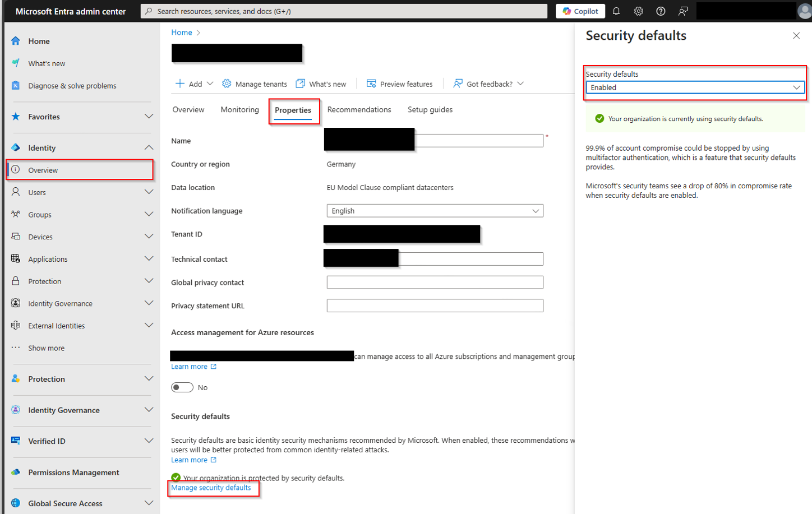Click the Identity diamond icon
Screen dimensions: 812x514
click(x=16, y=148)
